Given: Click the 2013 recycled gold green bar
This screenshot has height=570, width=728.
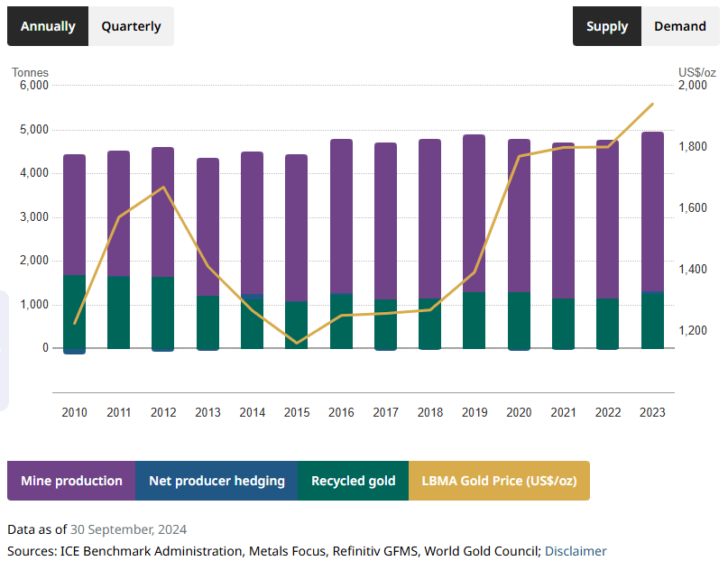Looking at the screenshot, I should coord(207,322).
